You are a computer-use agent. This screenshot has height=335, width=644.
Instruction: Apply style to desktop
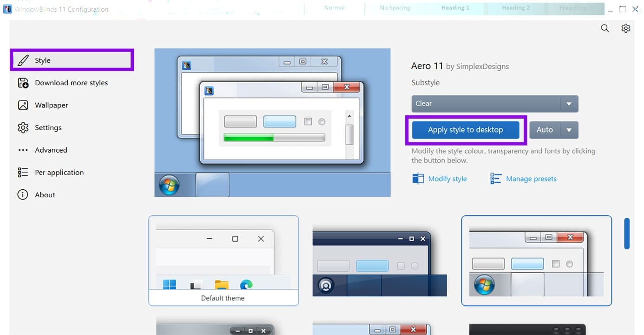pyautogui.click(x=465, y=130)
